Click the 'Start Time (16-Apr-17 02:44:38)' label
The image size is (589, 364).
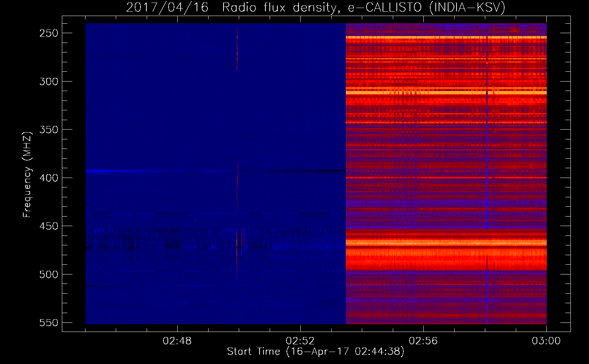[316, 351]
